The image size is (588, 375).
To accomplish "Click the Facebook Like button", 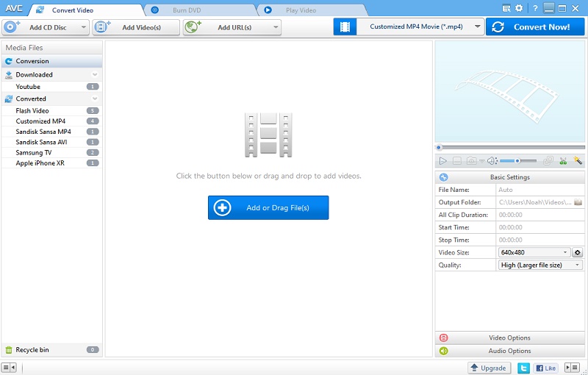I will (x=545, y=368).
